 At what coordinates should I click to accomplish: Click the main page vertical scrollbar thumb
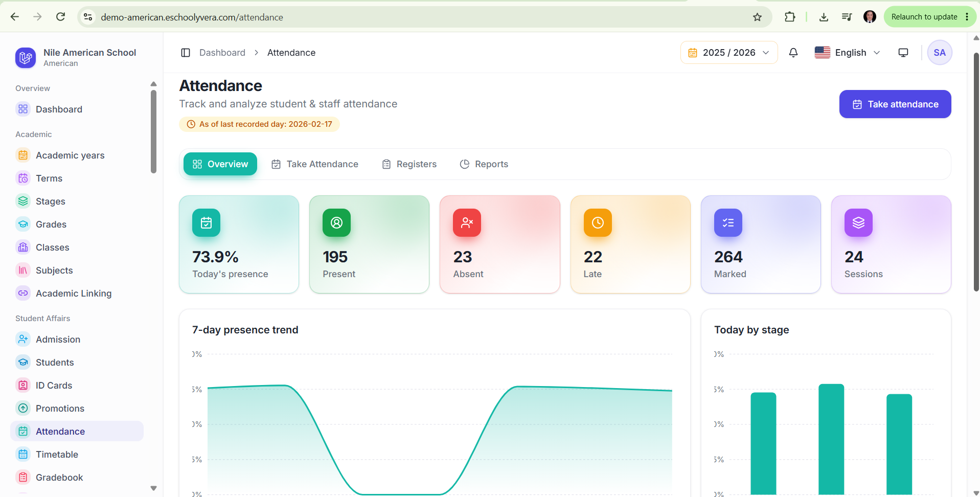pyautogui.click(x=976, y=172)
